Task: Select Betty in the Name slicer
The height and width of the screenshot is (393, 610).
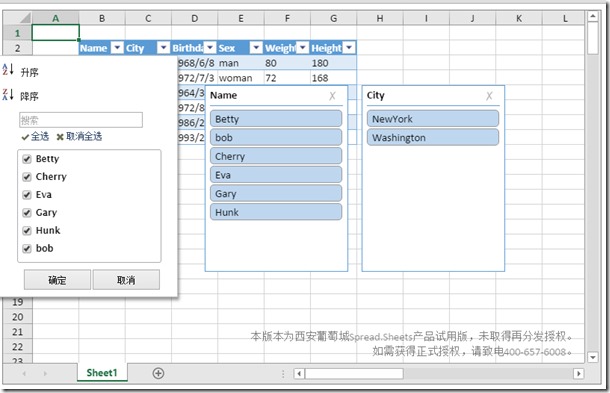Action: pos(276,119)
